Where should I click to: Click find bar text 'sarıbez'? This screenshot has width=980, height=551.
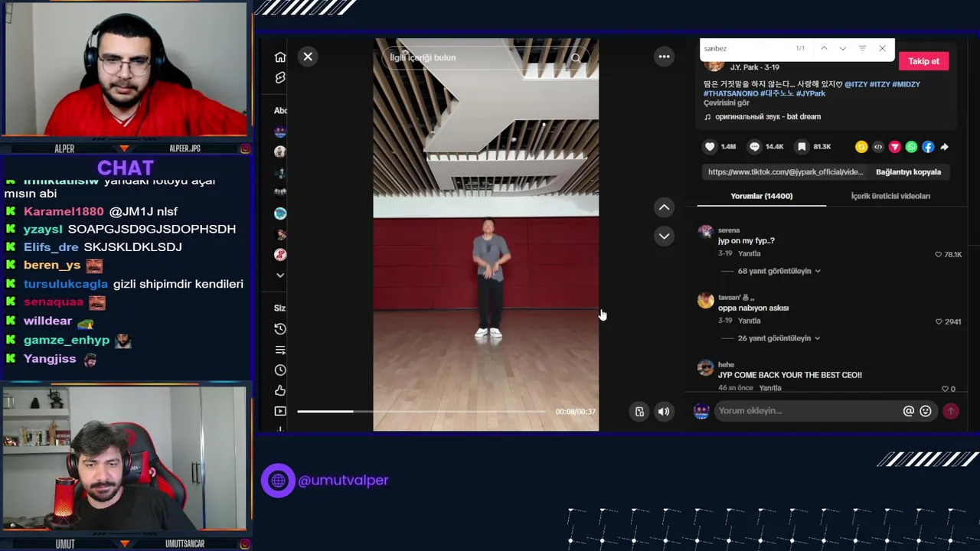715,48
